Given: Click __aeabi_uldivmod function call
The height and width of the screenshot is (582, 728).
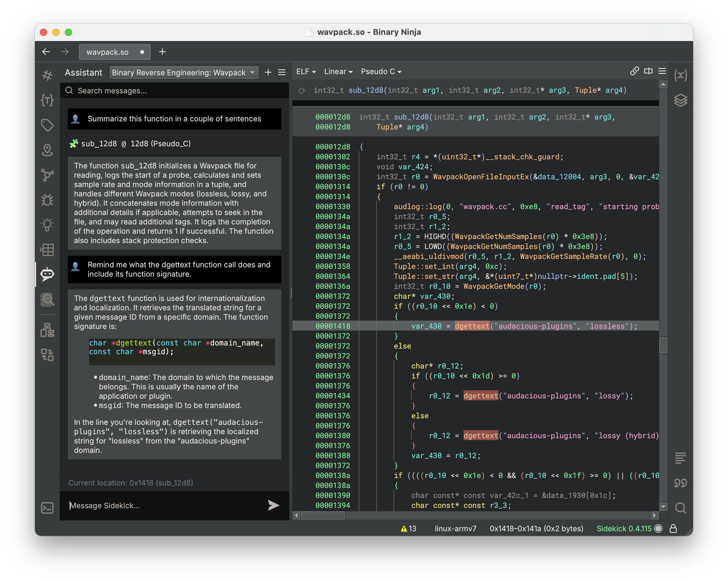Looking at the screenshot, I should [428, 256].
